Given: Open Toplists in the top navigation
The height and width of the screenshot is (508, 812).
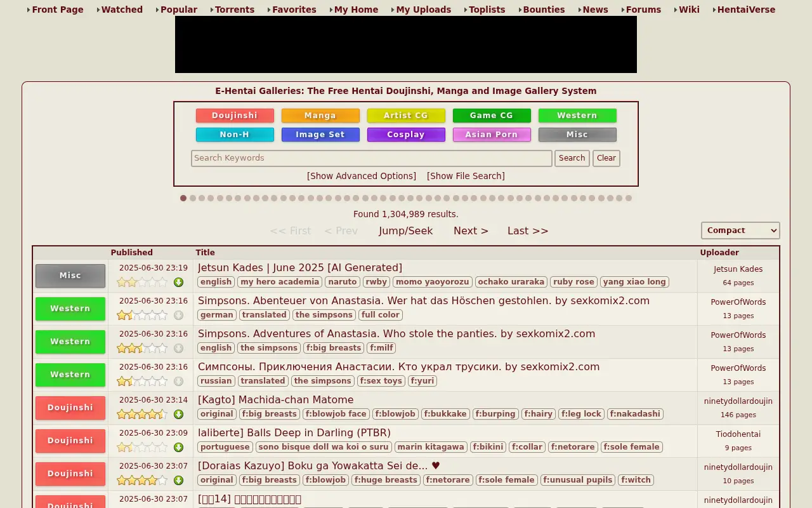Looking at the screenshot, I should pos(487,10).
